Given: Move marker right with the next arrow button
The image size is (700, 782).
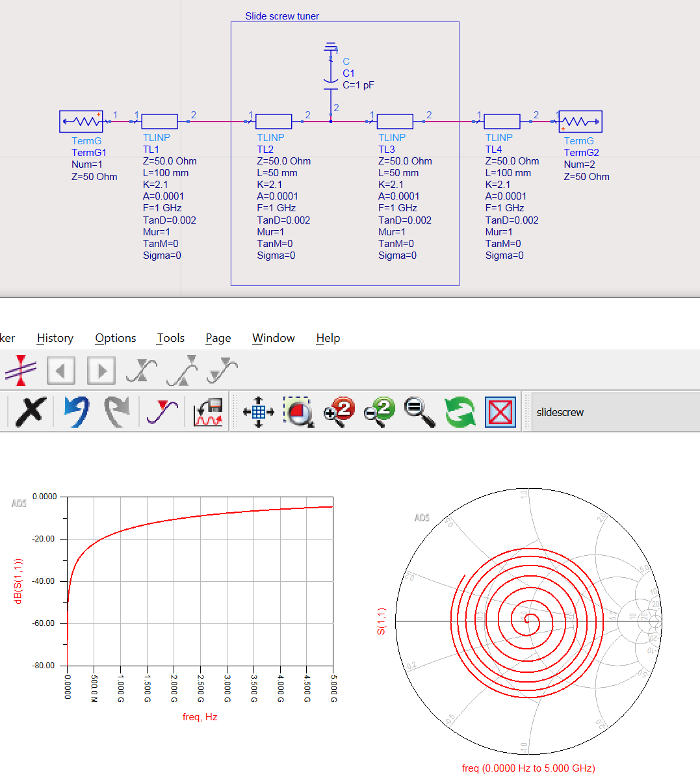Looking at the screenshot, I should 101,371.
